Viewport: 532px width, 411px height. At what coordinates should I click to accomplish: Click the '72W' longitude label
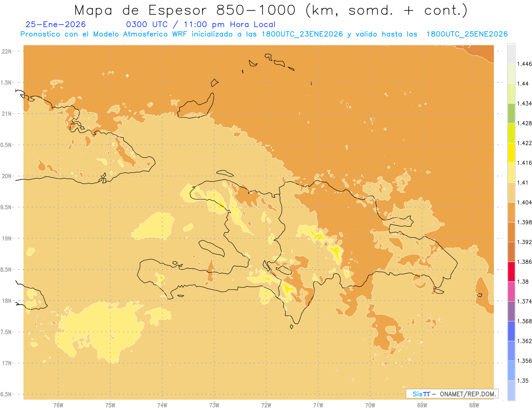click(x=266, y=405)
